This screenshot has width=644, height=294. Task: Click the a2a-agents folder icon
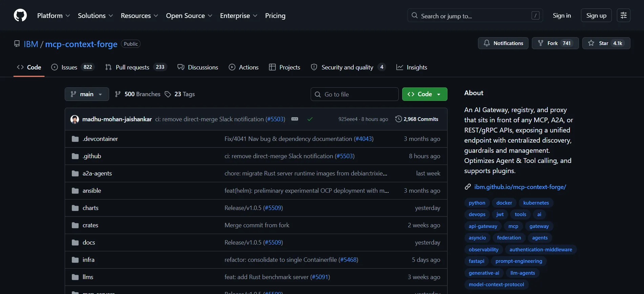coord(75,173)
